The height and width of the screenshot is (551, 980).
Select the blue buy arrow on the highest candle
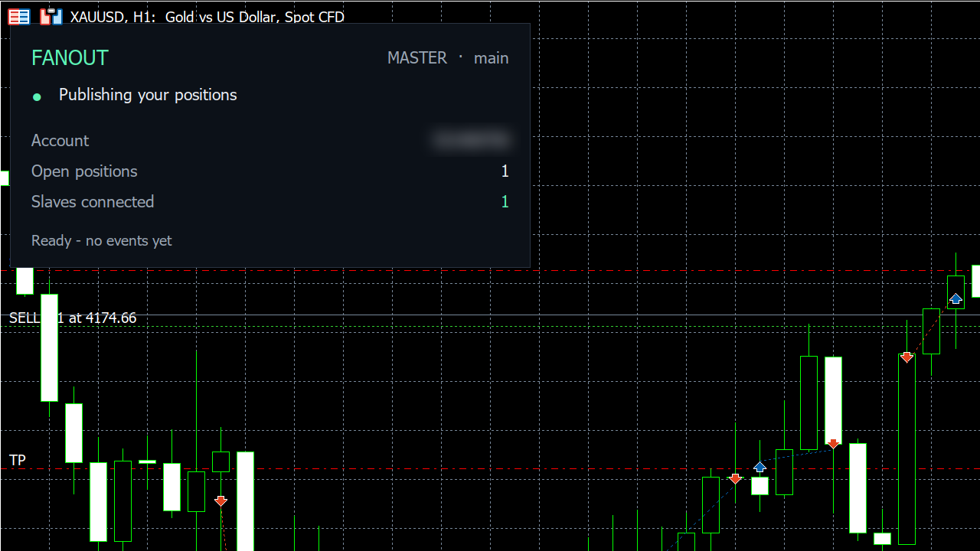click(x=955, y=298)
